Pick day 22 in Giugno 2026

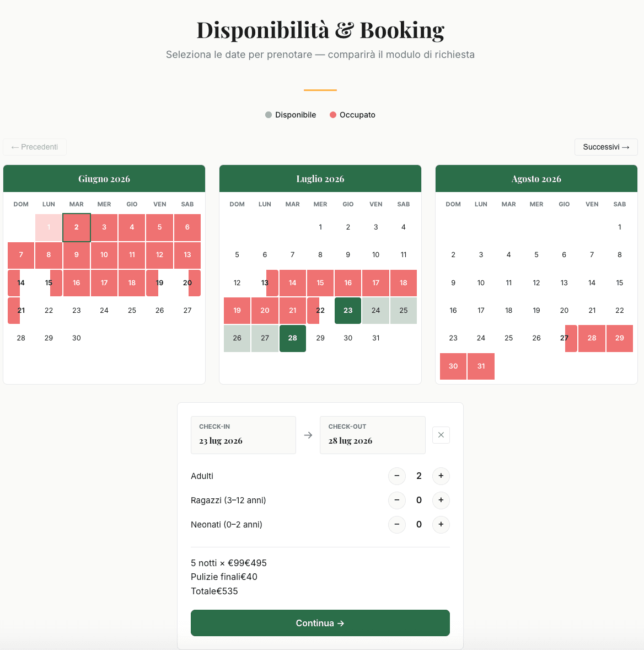pos(49,311)
